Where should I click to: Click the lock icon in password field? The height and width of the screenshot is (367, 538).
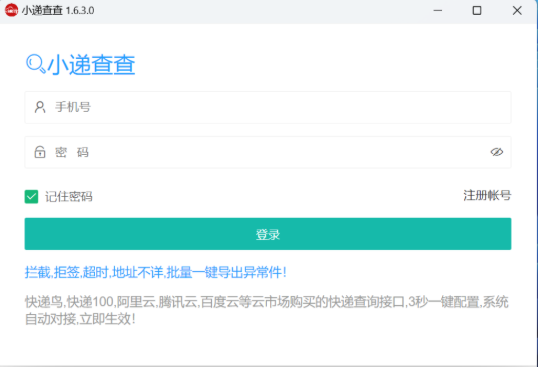tap(40, 152)
